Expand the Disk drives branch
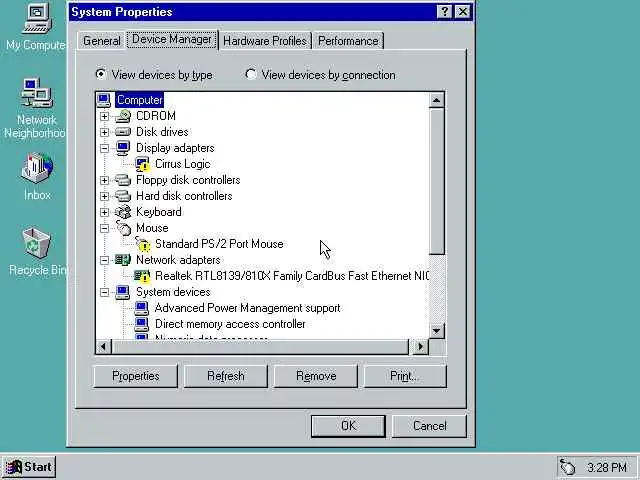The height and width of the screenshot is (480, 640). 104,132
